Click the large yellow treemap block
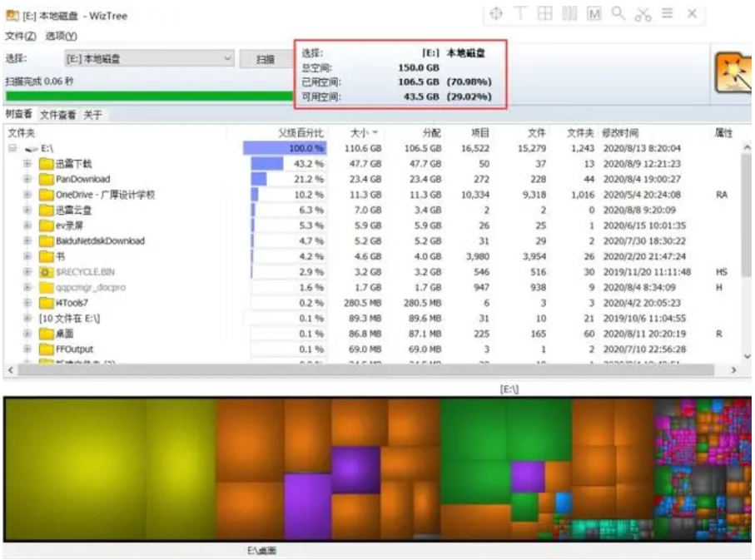The width and height of the screenshot is (755, 560). (76, 469)
